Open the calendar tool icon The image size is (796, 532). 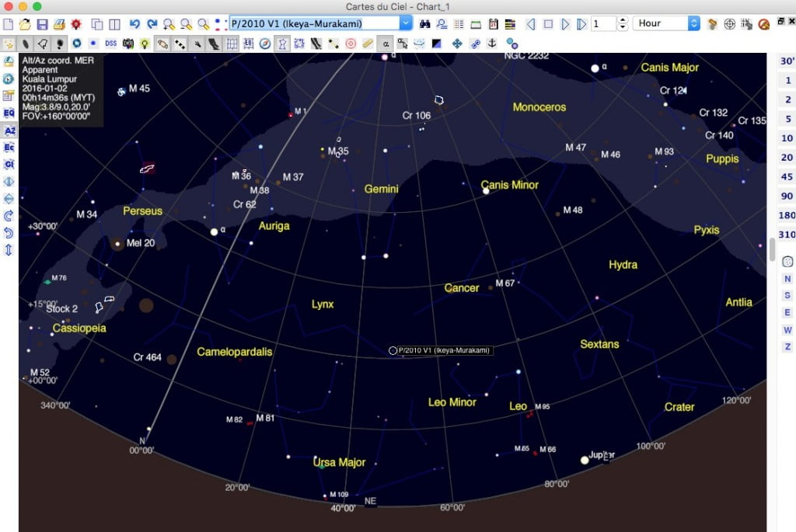pos(493,24)
